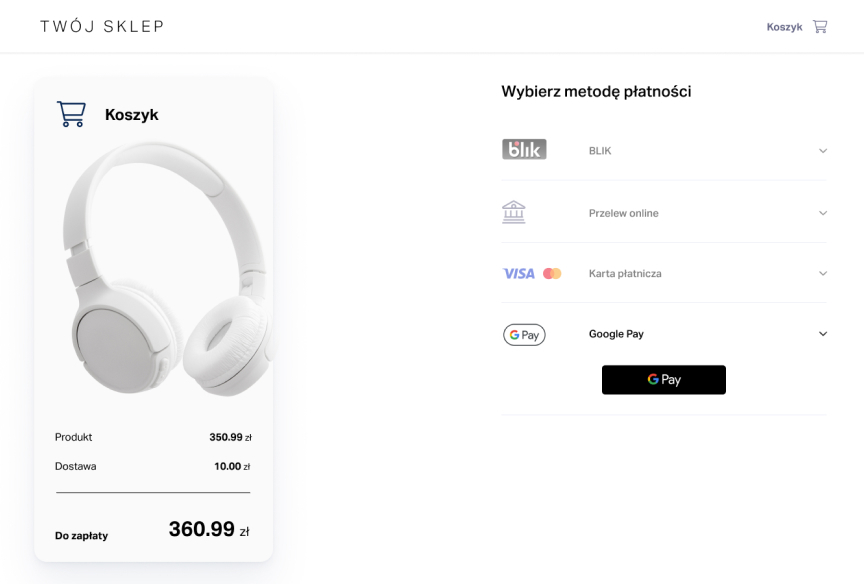Click the cart icon in the header
The width and height of the screenshot is (864, 584).
coord(820,27)
